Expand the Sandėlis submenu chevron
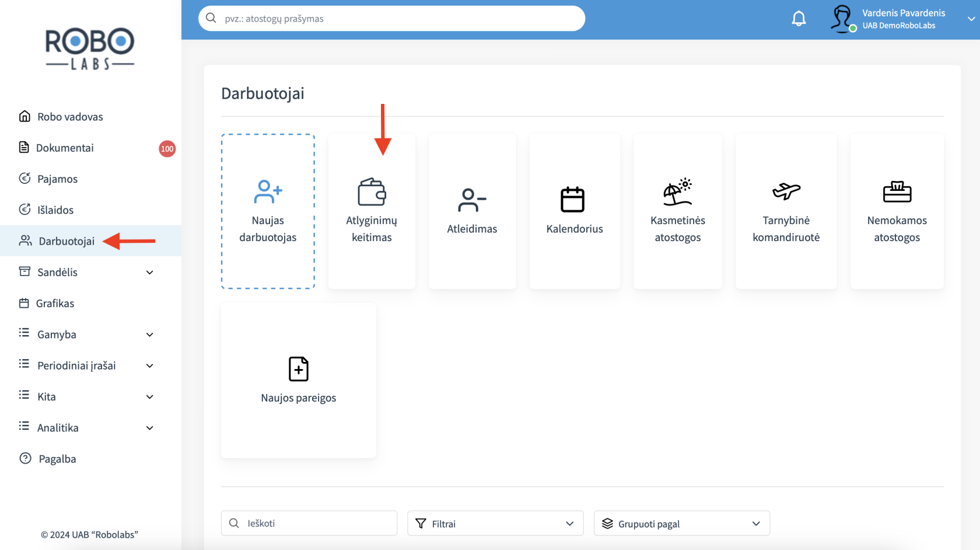This screenshot has height=550, width=980. pyautogui.click(x=150, y=273)
